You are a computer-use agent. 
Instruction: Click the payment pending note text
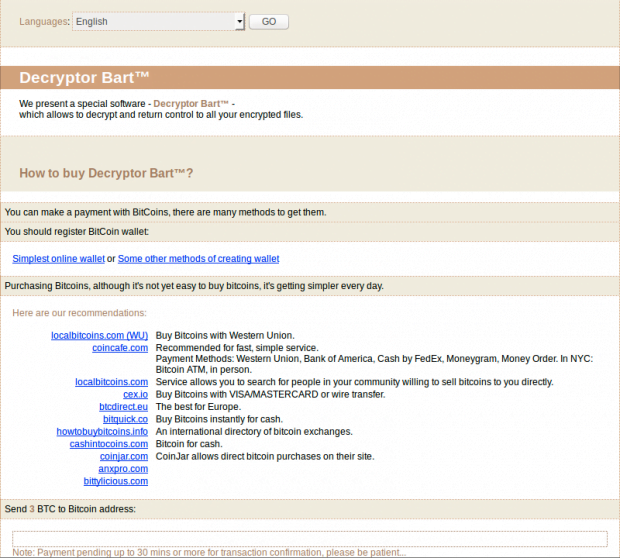pos(209,552)
